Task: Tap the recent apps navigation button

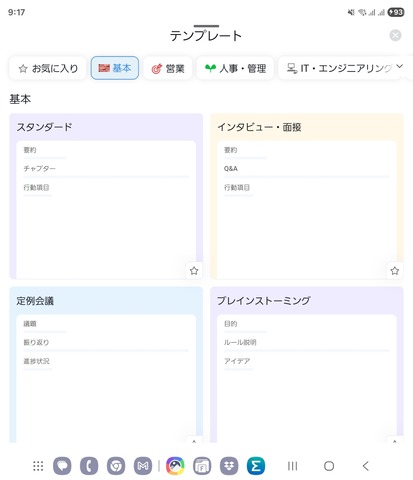Action: point(292,466)
